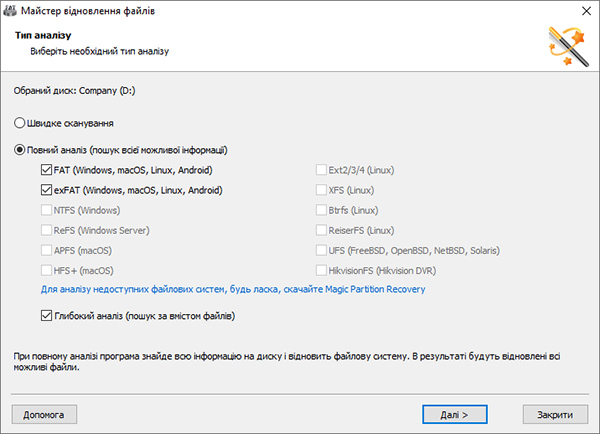Close the file recovery wizard window

(x=586, y=11)
